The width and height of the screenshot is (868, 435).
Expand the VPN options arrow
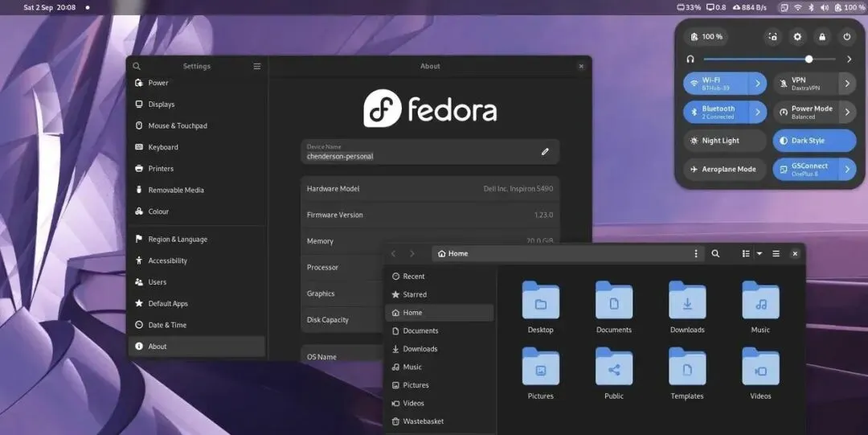click(x=848, y=84)
